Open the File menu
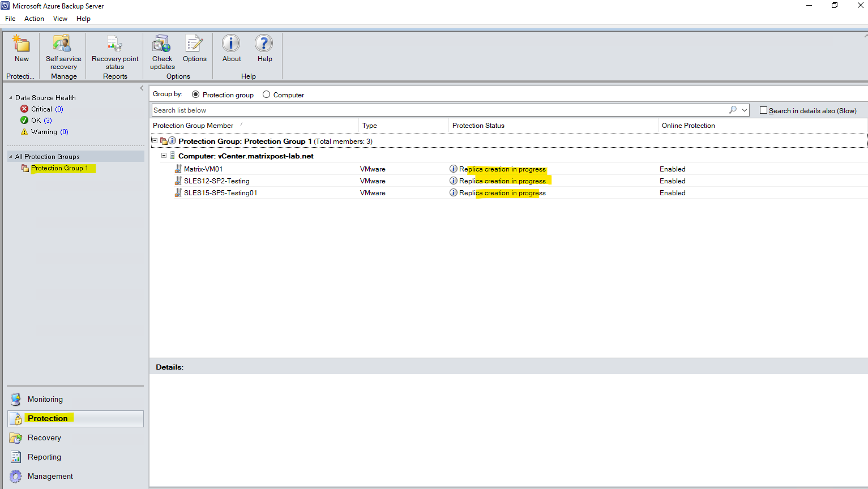This screenshot has width=868, height=489. pos(10,19)
